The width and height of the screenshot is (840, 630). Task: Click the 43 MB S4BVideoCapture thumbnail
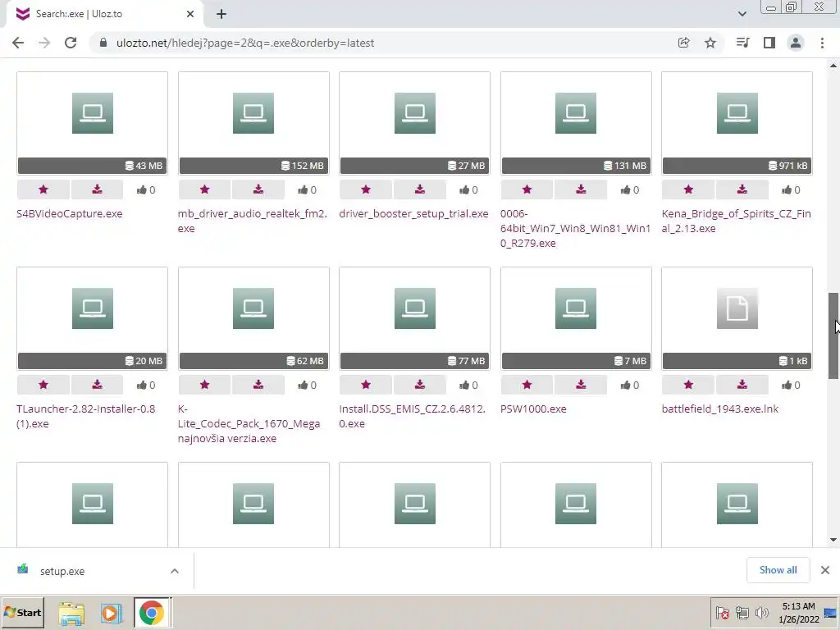pyautogui.click(x=92, y=123)
